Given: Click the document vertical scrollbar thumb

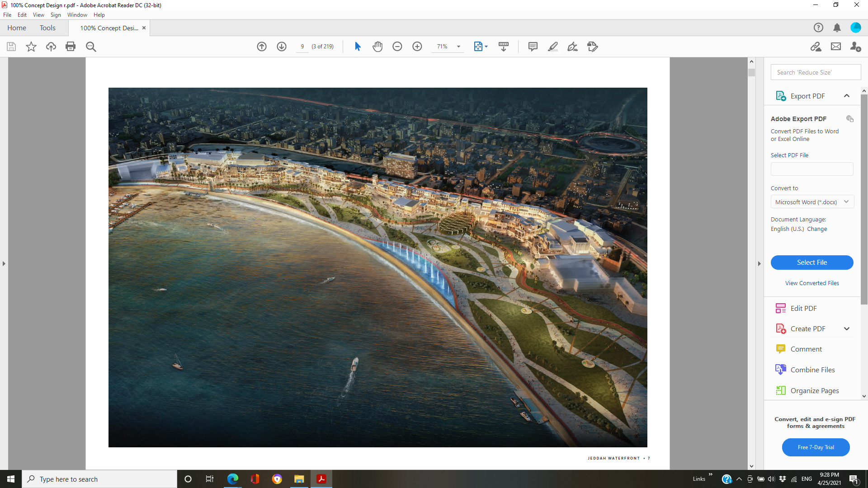Looking at the screenshot, I should click(x=751, y=72).
